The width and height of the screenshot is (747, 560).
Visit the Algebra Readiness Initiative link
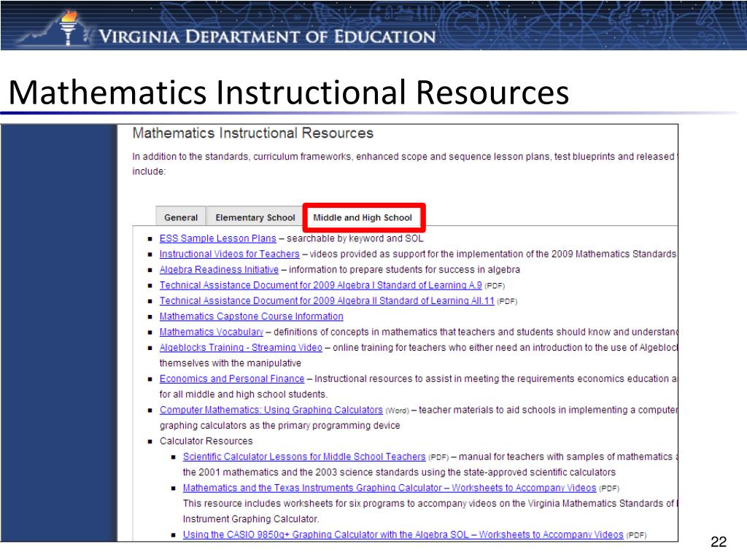point(219,270)
